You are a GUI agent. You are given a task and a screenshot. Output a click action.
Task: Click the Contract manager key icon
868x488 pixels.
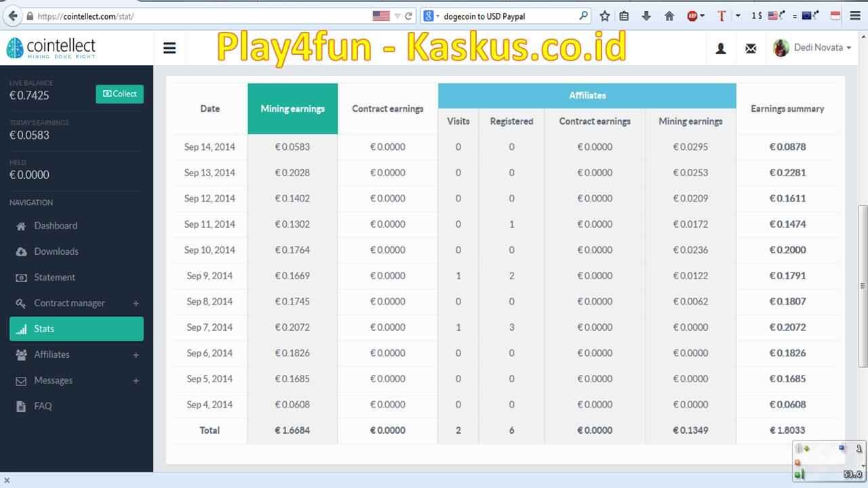pyautogui.click(x=21, y=303)
